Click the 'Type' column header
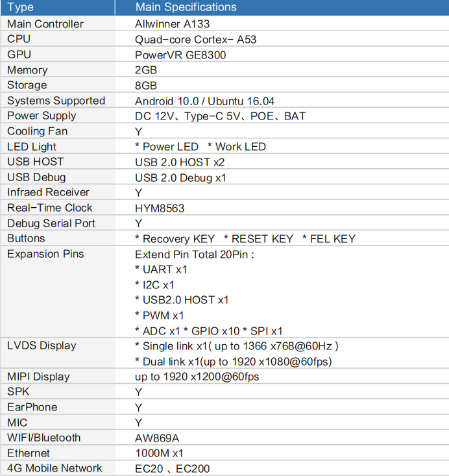449x476 pixels. pyautogui.click(x=20, y=7)
